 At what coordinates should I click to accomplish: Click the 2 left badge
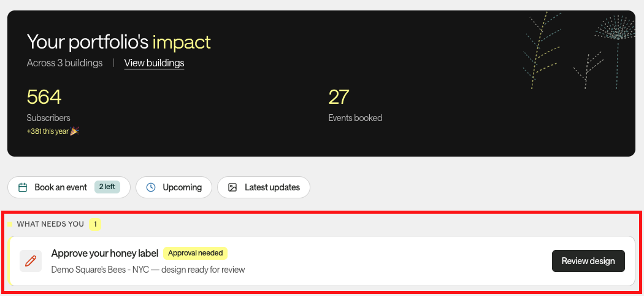pos(107,187)
